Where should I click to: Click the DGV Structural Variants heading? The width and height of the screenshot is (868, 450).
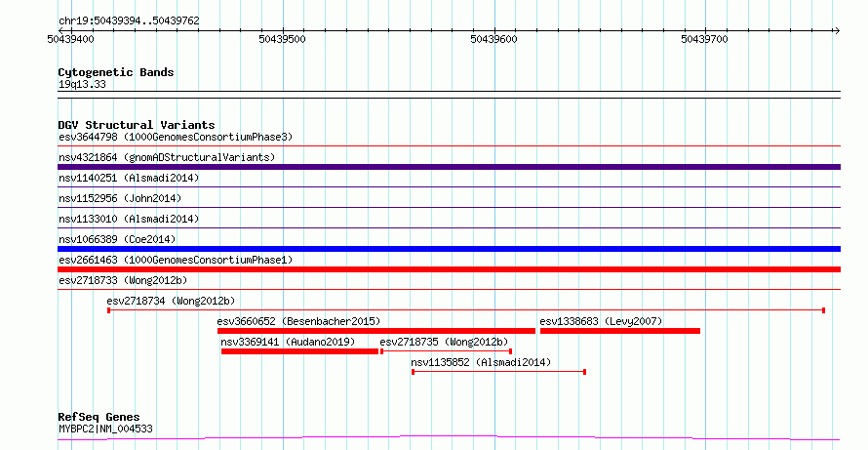[x=137, y=125]
